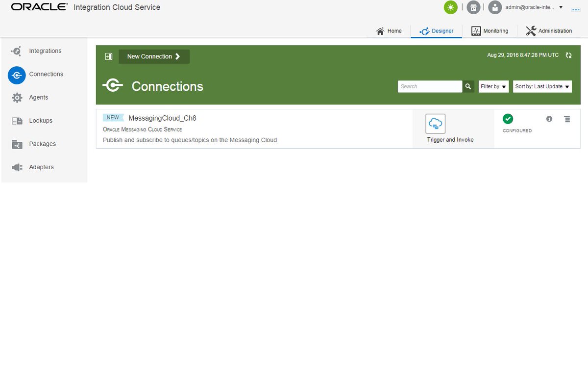Image resolution: width=588 pixels, height=390 pixels.
Task: Collapse the sidebar panel toggle icon
Action: (109, 56)
